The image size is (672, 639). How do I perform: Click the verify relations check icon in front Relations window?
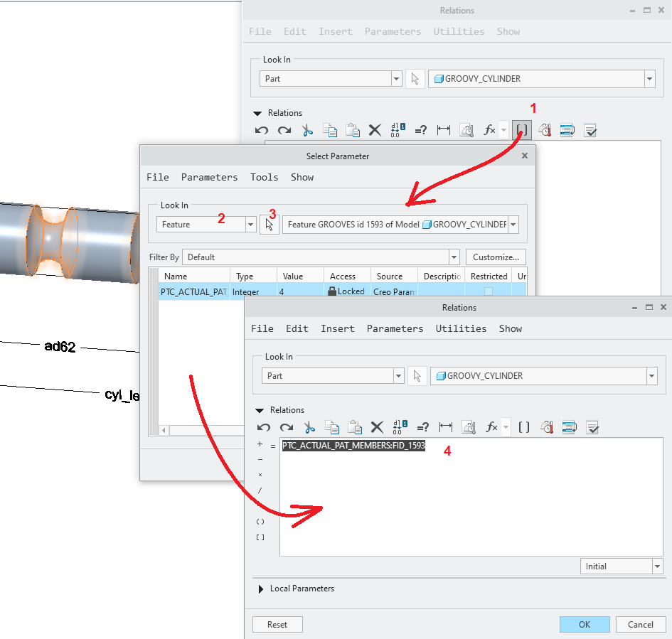[592, 427]
